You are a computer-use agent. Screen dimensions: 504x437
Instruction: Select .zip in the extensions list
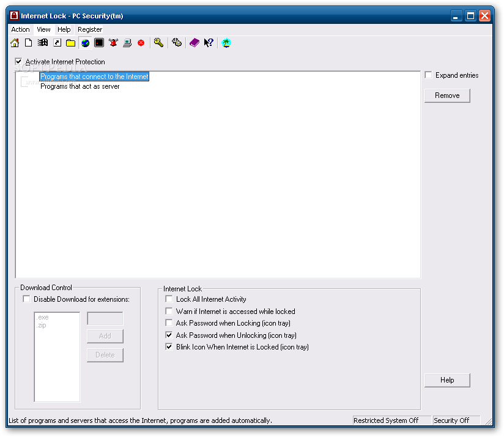42,326
